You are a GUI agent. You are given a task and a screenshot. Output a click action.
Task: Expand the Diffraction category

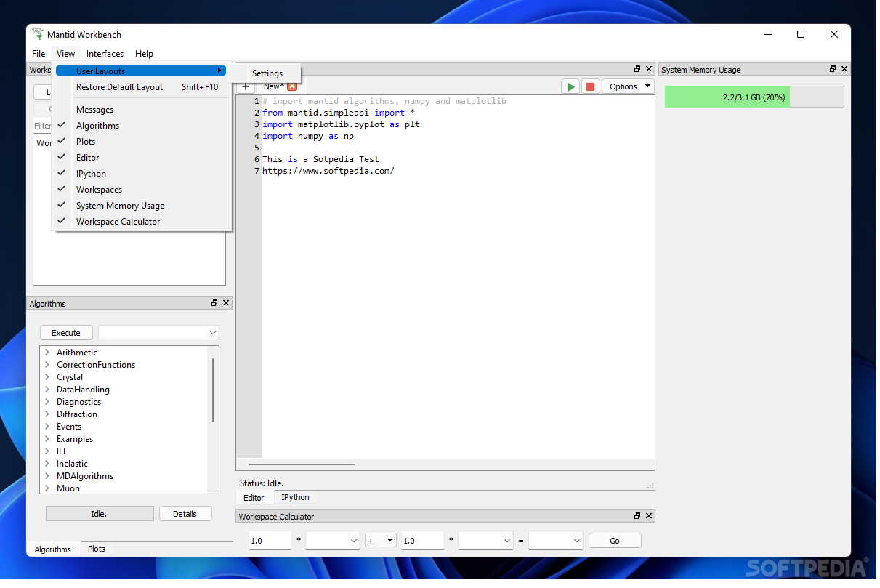pyautogui.click(x=47, y=414)
